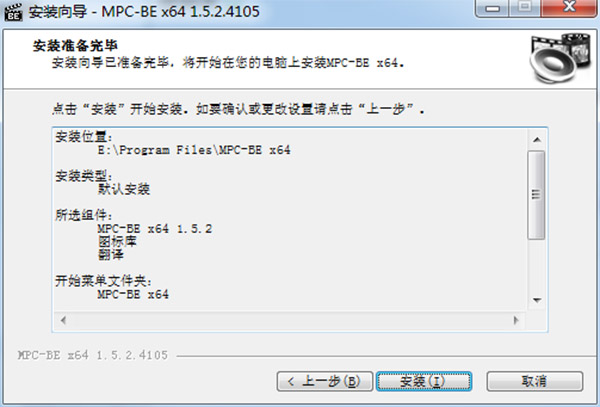This screenshot has height=407, width=600.
Task: Place cursor on the E:\Program Files\MPC-BE x64 line
Action: coord(194,150)
